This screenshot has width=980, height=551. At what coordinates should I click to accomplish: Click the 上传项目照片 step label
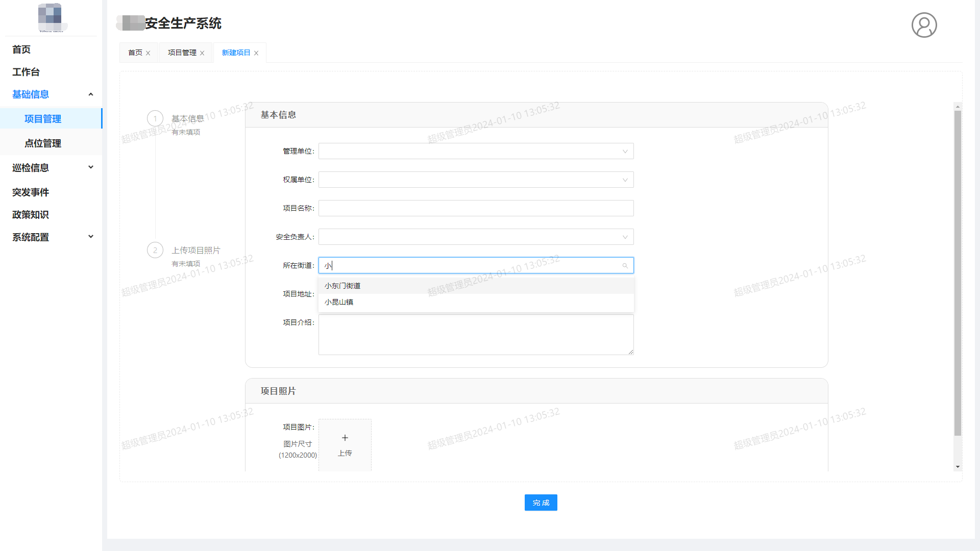pos(196,251)
